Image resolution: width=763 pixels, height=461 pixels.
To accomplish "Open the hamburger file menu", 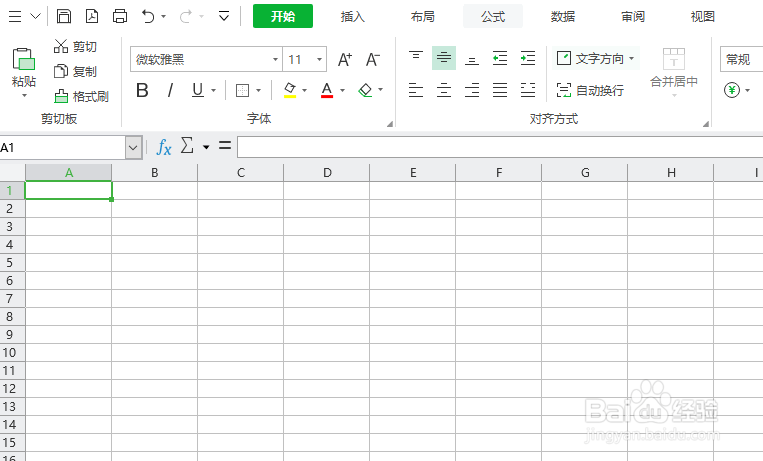I will coord(15,17).
